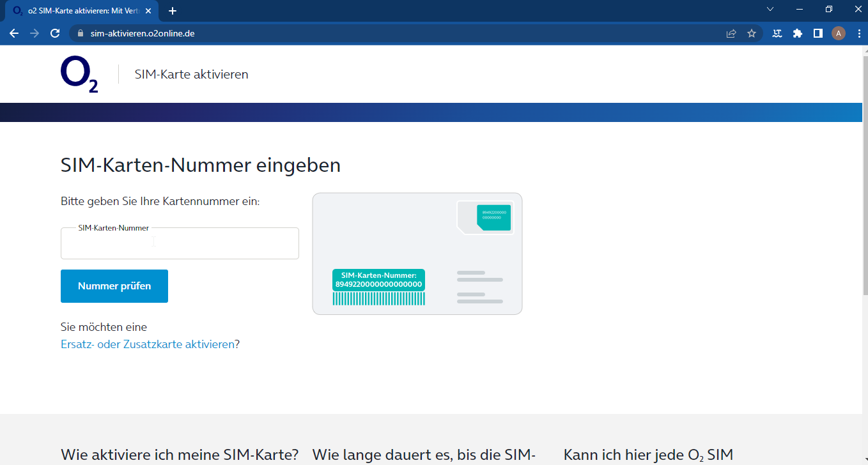Viewport: 868px width, 465px height.
Task: Focus the SIM-Karten-Nummer input field
Action: (x=180, y=243)
